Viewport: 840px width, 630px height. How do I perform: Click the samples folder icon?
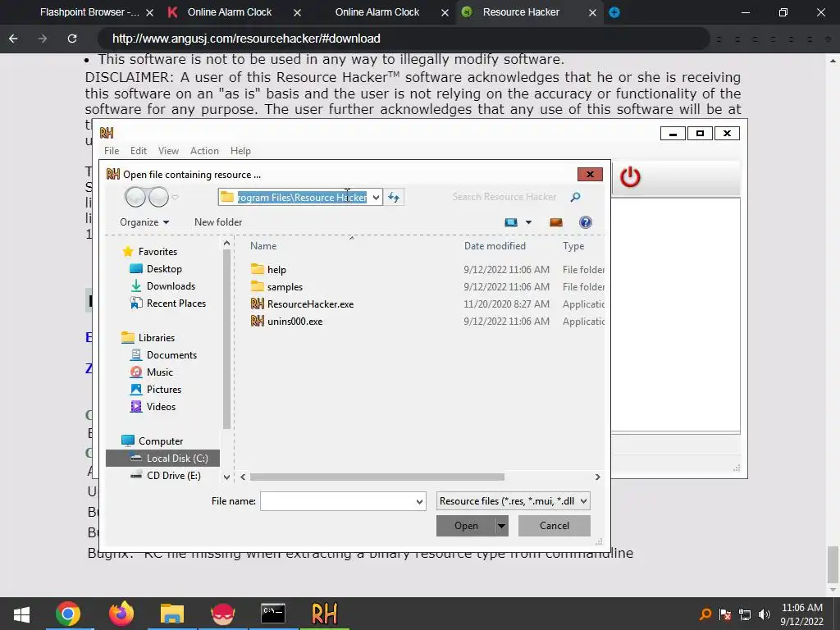coord(258,286)
